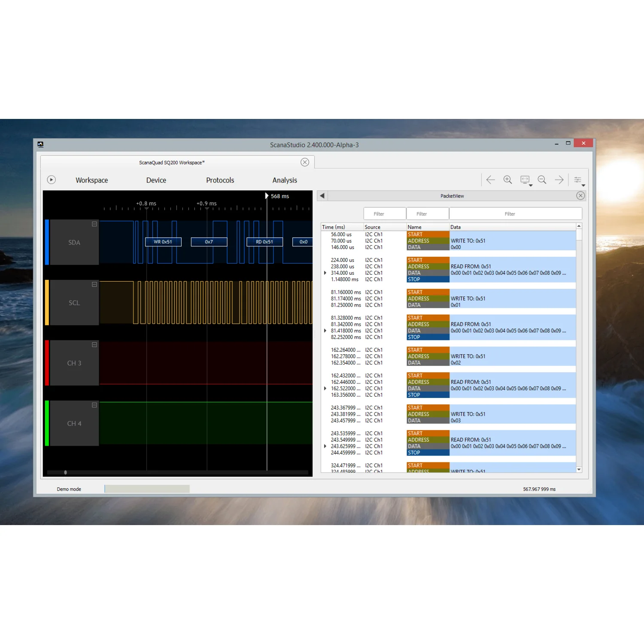Expand the DATA row at 314.000 us
The image size is (644, 644).
click(x=325, y=273)
